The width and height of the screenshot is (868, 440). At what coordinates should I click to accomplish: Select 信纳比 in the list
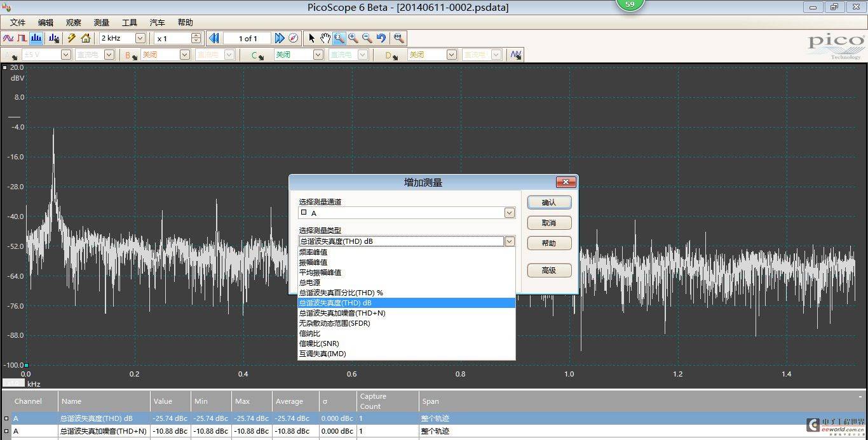406,333
